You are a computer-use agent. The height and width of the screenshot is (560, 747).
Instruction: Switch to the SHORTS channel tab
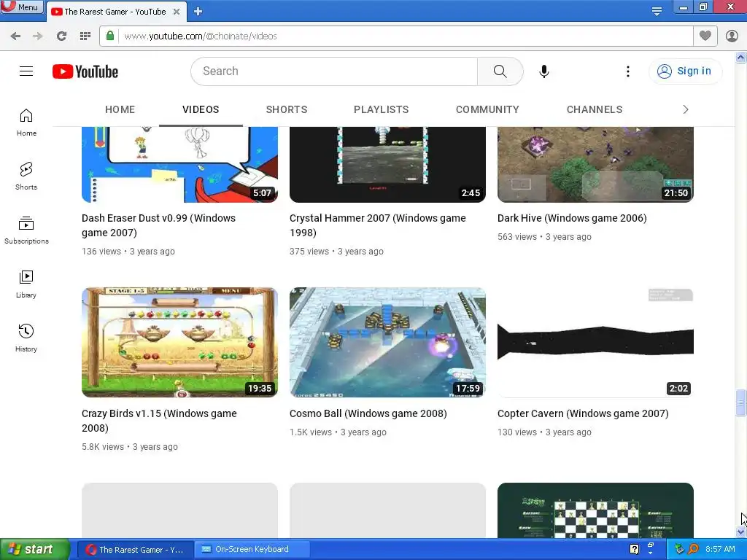point(286,109)
